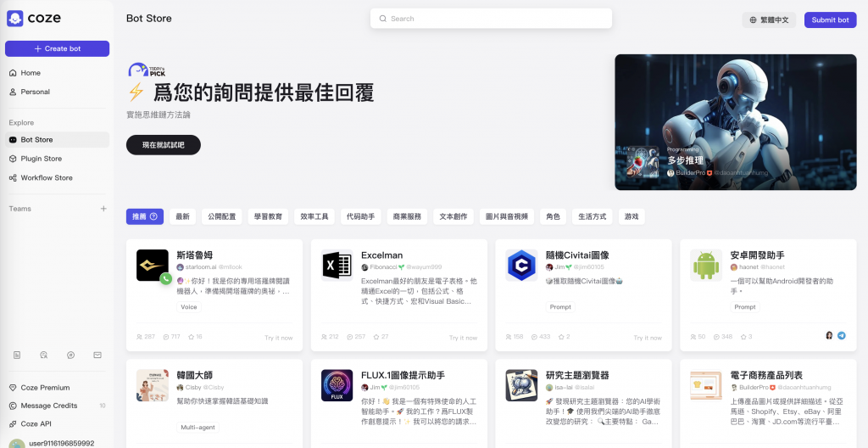
Task: Click the Android robot icon of 安卓開發助手
Action: 706,265
